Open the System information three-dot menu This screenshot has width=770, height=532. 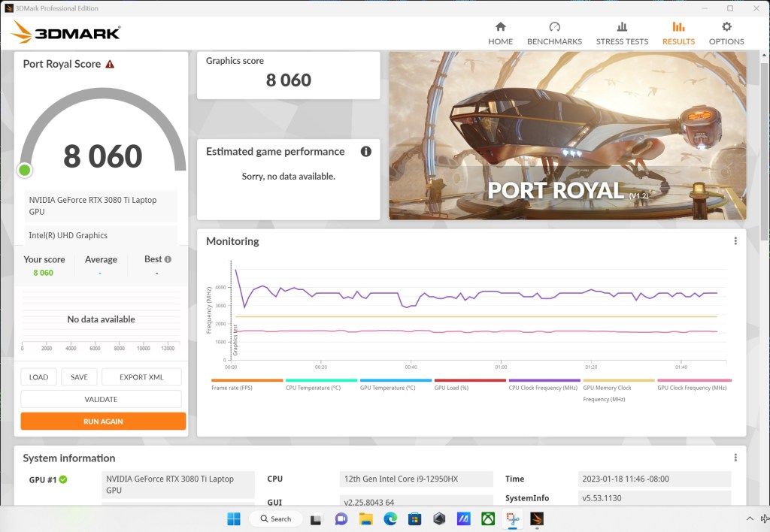click(x=735, y=457)
